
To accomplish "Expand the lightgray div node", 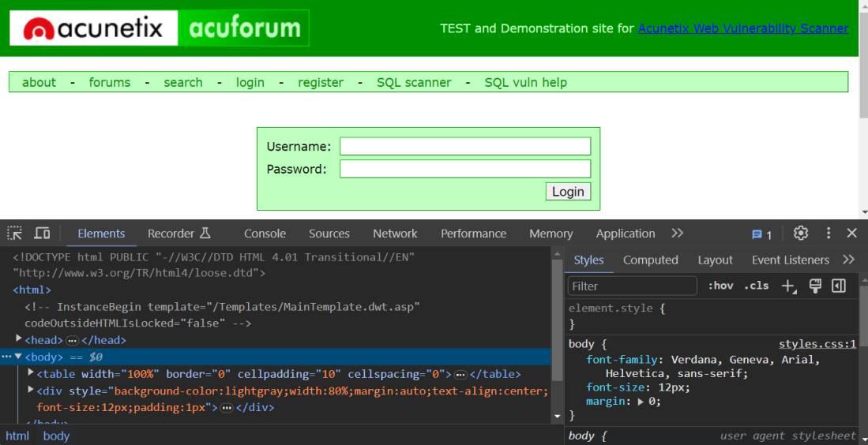I will 31,391.
